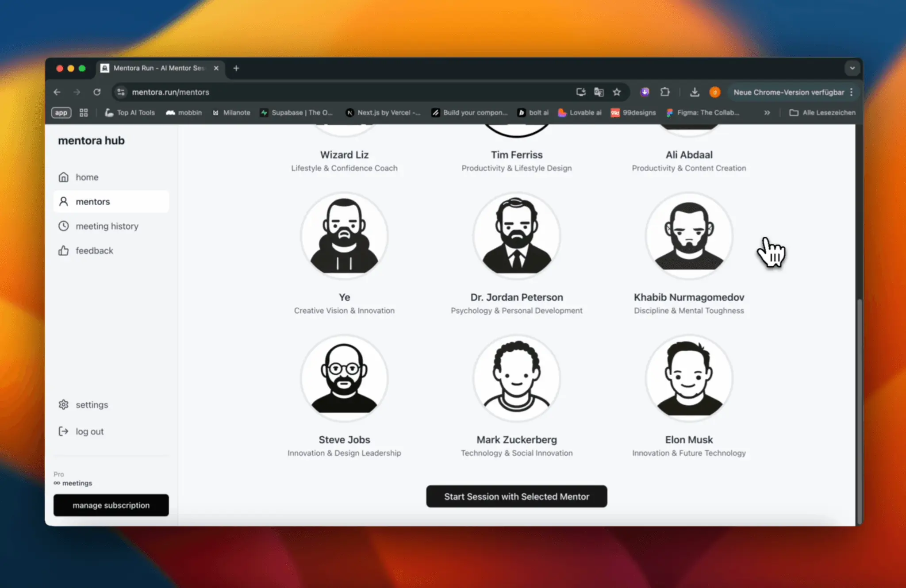Open the Milanote bookmark
This screenshot has width=906, height=588.
(231, 113)
